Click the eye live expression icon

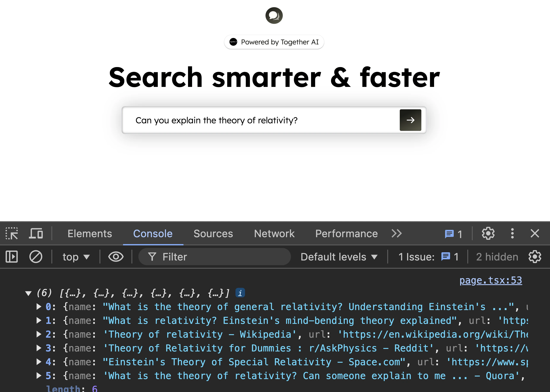click(x=116, y=257)
